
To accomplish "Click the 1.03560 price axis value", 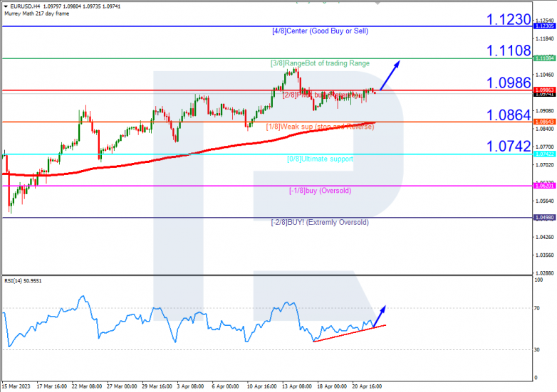I will pyautogui.click(x=545, y=255).
